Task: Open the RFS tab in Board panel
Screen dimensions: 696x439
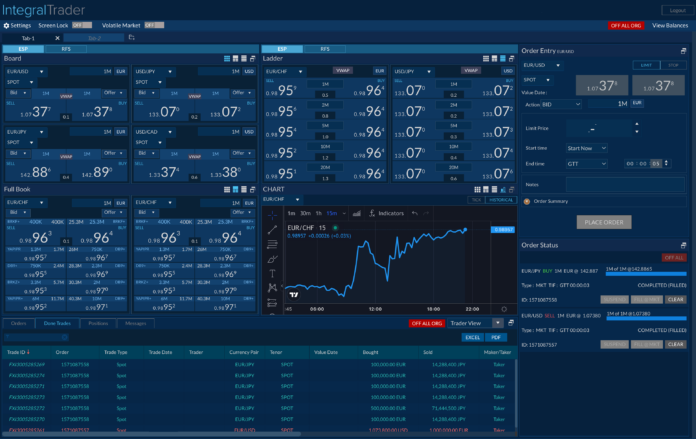Action: (66, 49)
